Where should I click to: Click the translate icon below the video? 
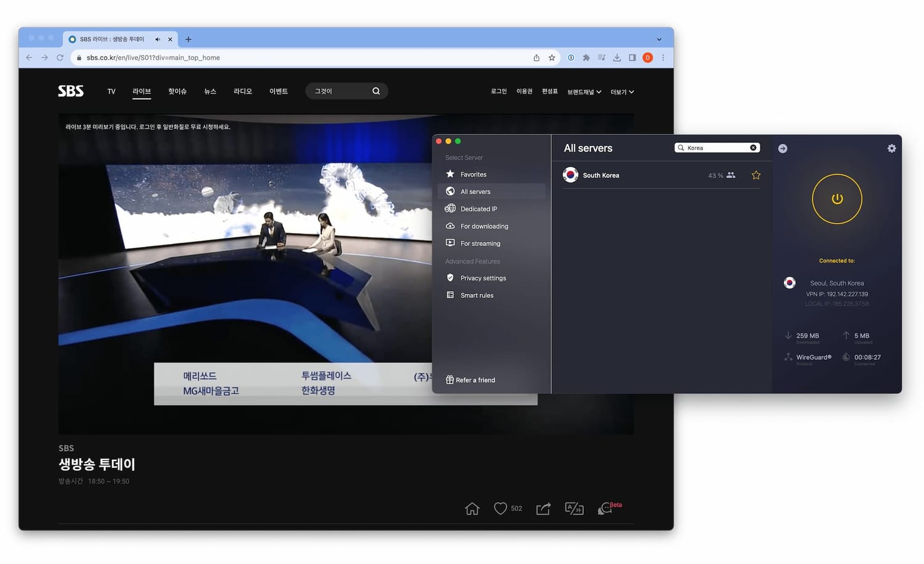click(x=574, y=509)
